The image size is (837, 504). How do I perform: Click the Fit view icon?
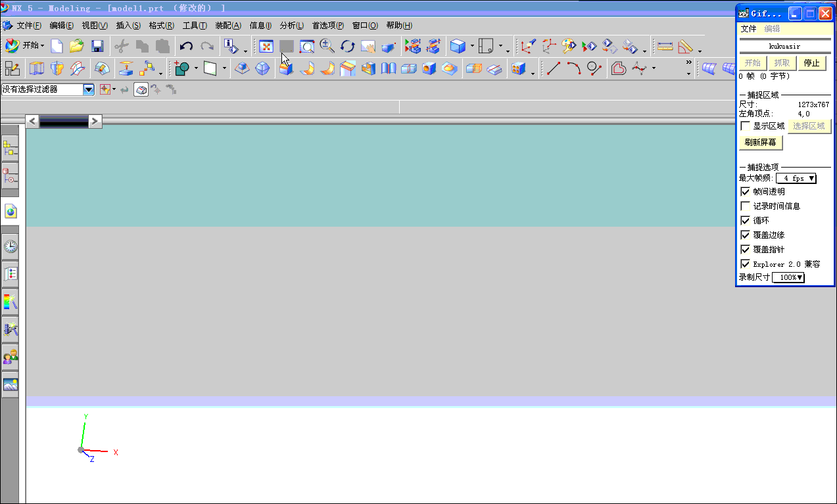[x=266, y=46]
